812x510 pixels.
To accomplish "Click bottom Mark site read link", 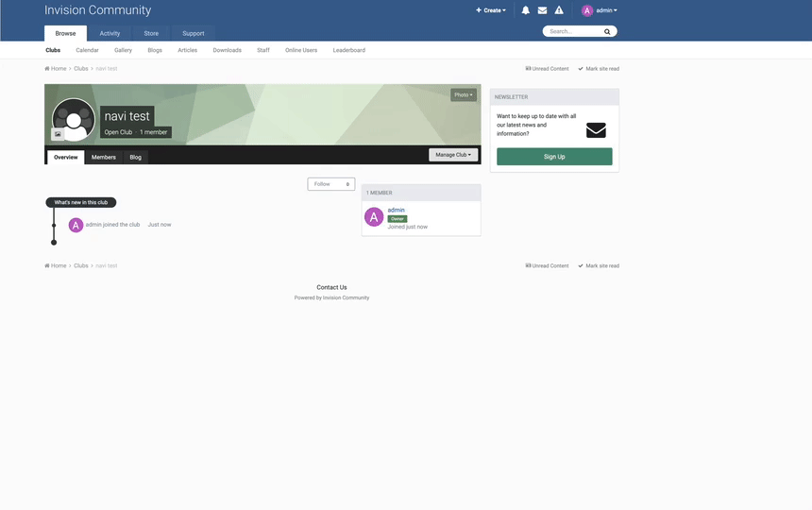I will pyautogui.click(x=599, y=265).
